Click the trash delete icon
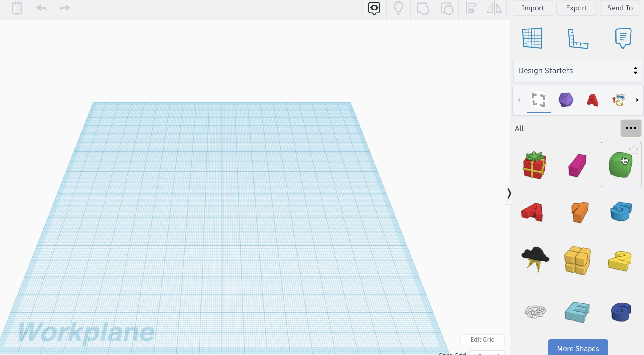 coord(17,8)
